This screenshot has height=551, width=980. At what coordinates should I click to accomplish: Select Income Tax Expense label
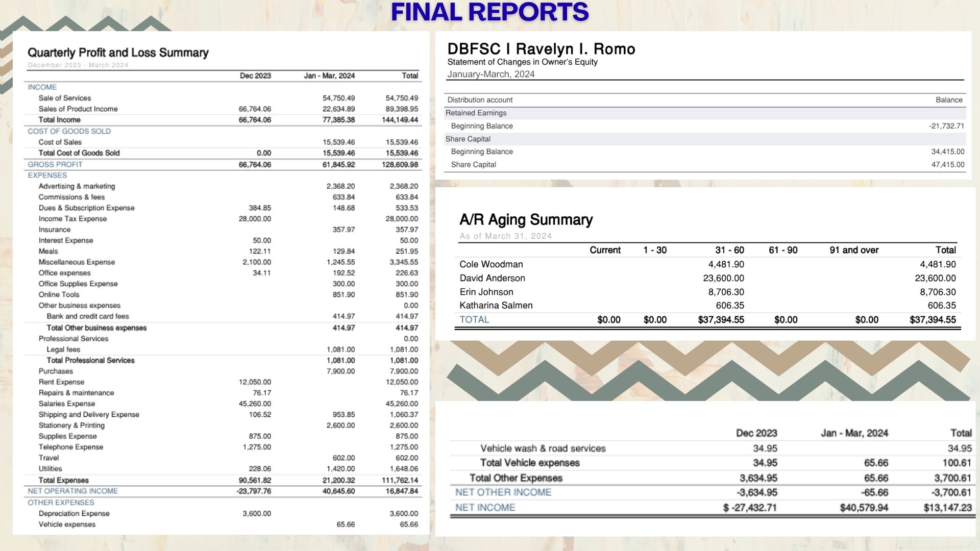click(72, 218)
